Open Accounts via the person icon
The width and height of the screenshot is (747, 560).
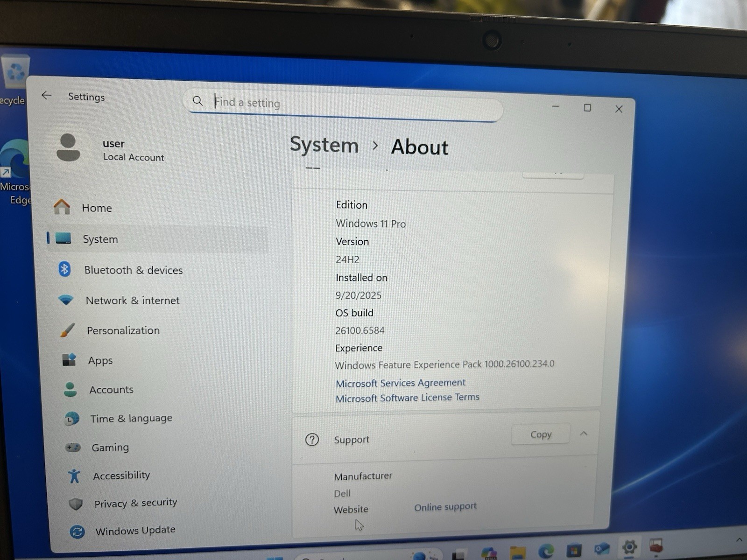pos(70,389)
